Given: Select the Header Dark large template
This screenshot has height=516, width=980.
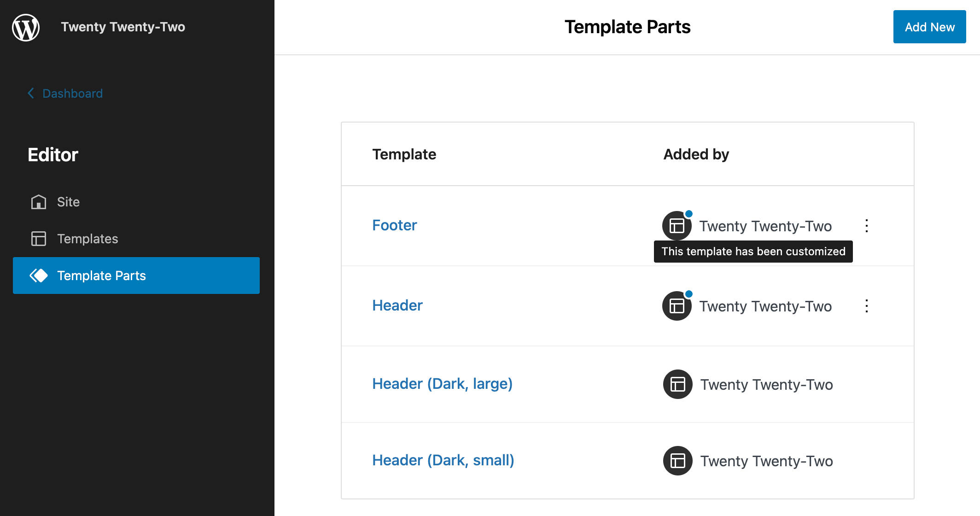Looking at the screenshot, I should point(442,383).
